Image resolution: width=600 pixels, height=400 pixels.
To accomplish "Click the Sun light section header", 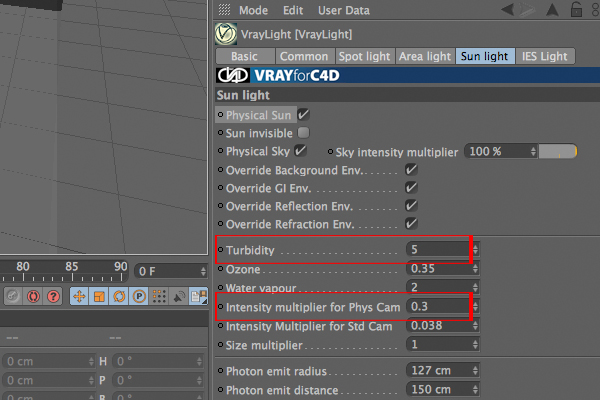I will (408, 95).
